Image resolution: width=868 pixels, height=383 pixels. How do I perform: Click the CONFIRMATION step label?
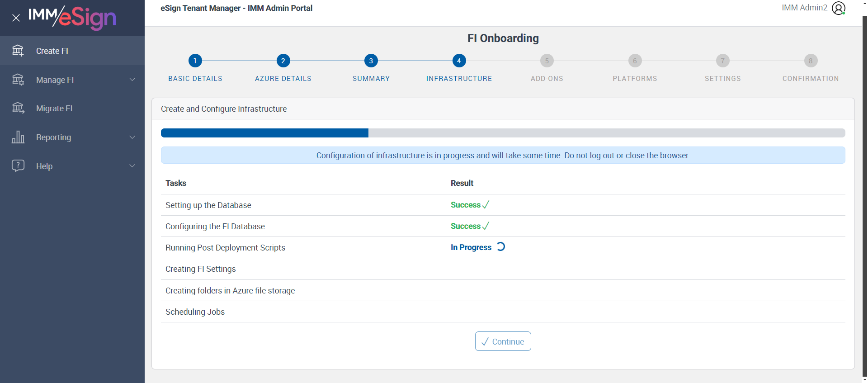[811, 79]
